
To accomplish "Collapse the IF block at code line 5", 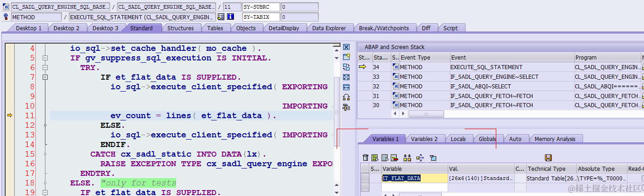I will pos(45,58).
